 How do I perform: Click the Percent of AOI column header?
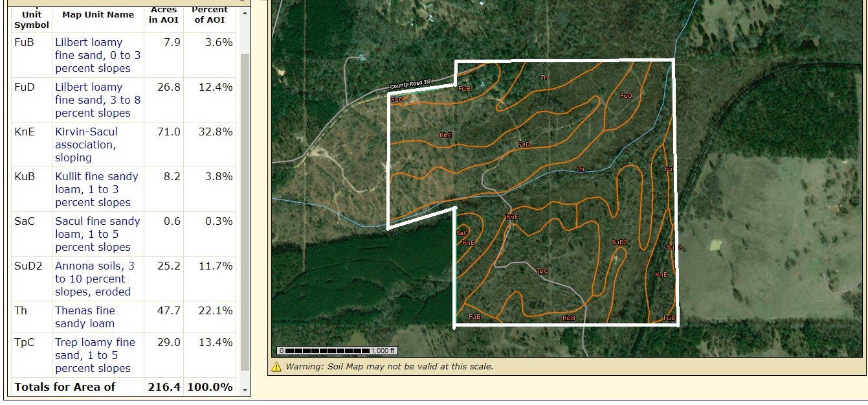tap(210, 15)
